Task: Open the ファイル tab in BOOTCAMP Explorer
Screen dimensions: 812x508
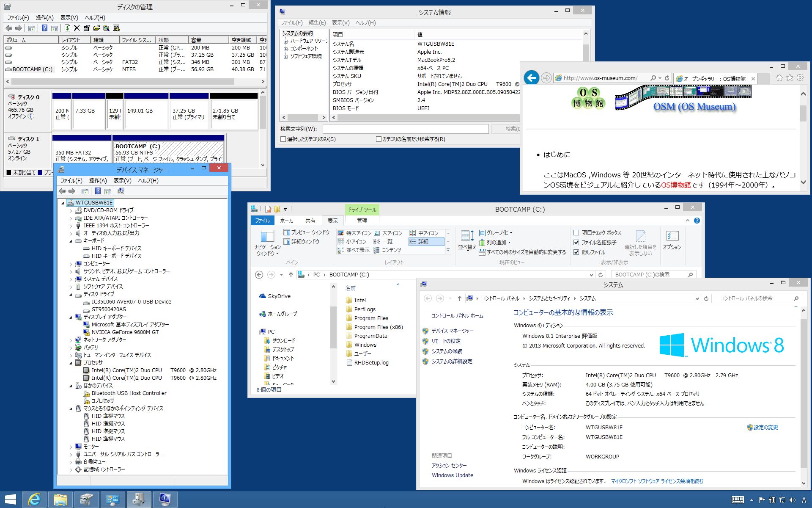Action: 262,221
